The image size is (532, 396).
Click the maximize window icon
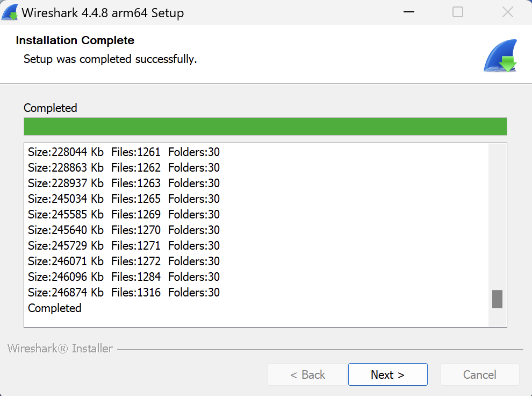(457, 12)
